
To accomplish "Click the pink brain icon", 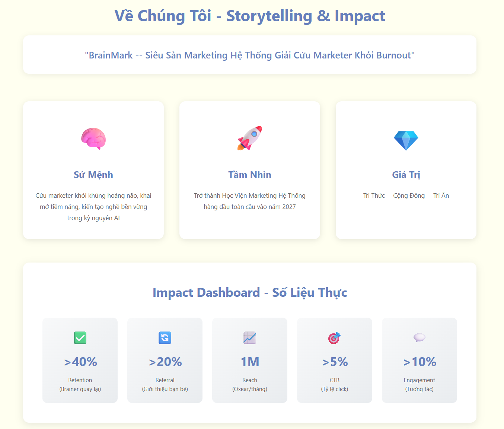I will click(93, 139).
